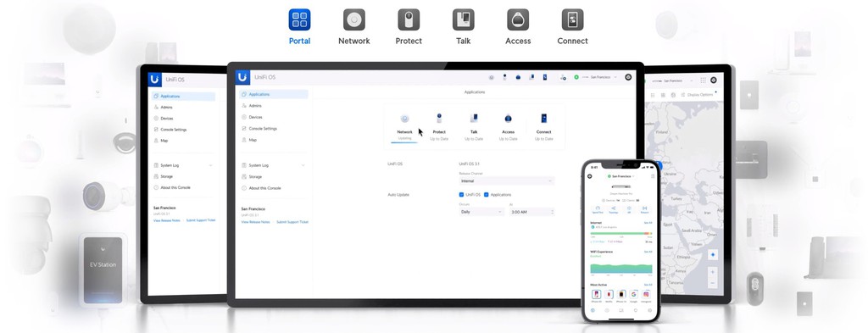
Task: Click the user avatar in center monitor header
Action: click(x=628, y=77)
